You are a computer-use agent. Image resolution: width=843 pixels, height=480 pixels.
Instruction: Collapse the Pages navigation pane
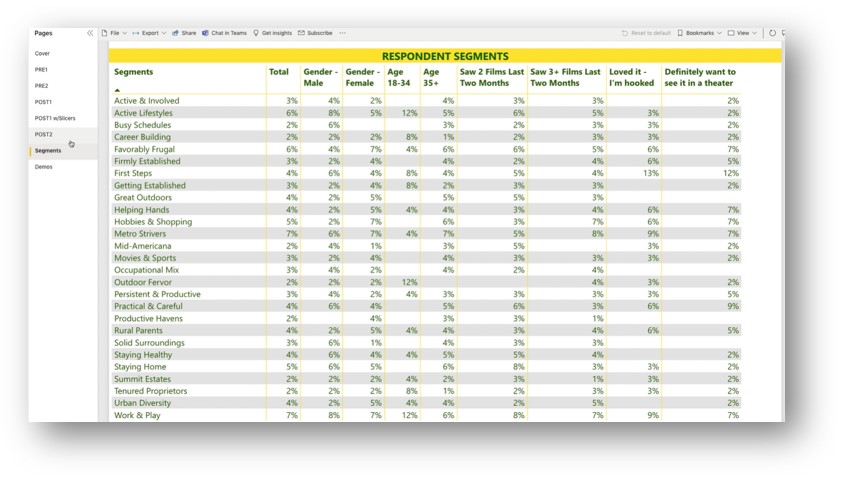pyautogui.click(x=90, y=33)
